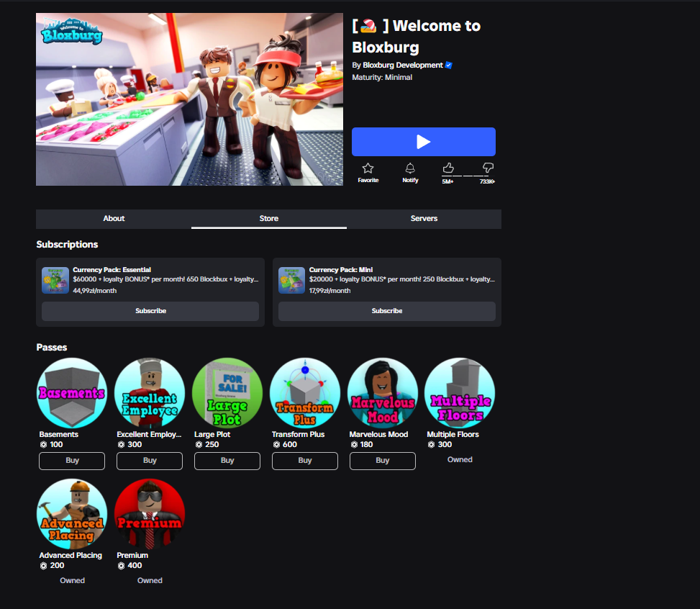Open the Multiple Floors pass icon
700x609 pixels.
[x=460, y=393]
